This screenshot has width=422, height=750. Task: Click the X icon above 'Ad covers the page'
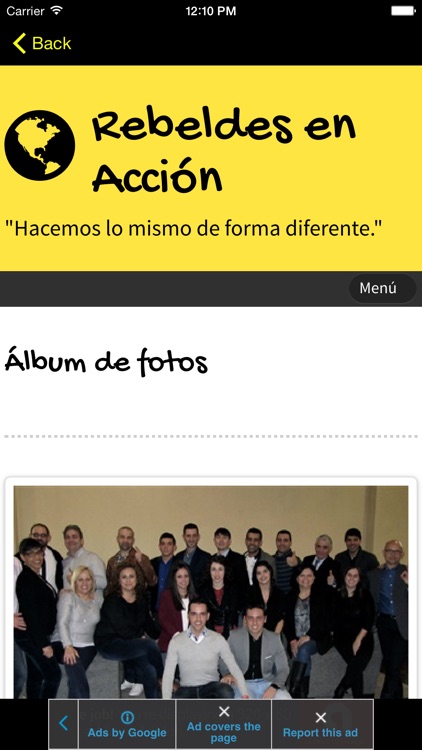click(224, 712)
